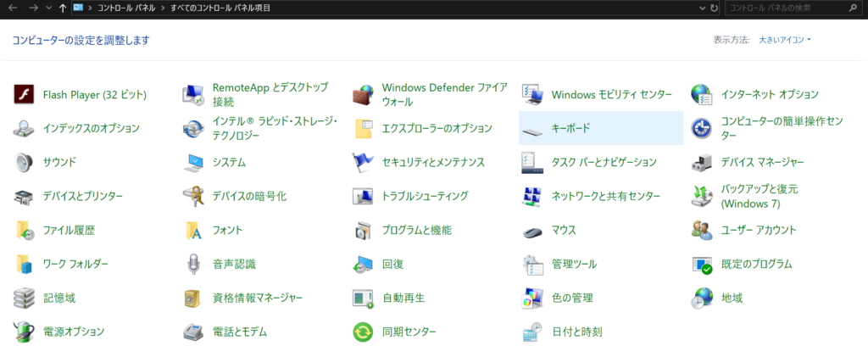Open the 自動再生 link
Viewport: 868px width, 357px height.
click(x=403, y=298)
